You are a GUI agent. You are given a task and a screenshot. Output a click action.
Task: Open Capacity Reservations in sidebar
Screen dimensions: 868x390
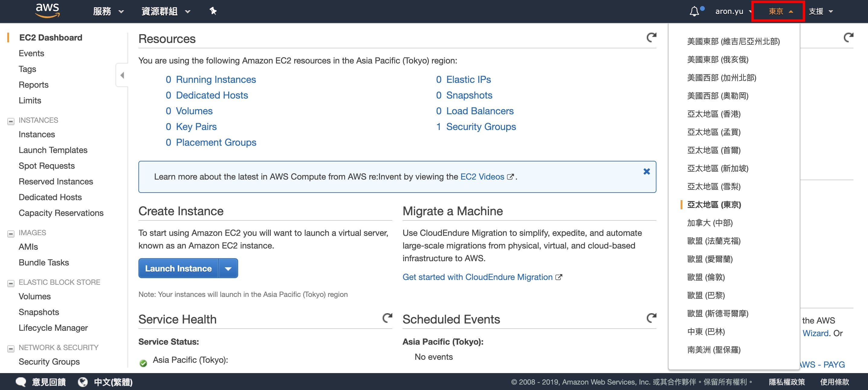tap(61, 213)
